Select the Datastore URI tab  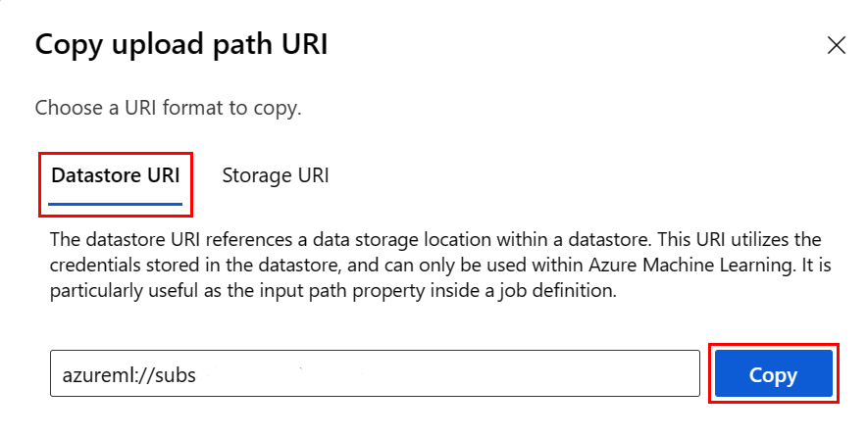115,176
